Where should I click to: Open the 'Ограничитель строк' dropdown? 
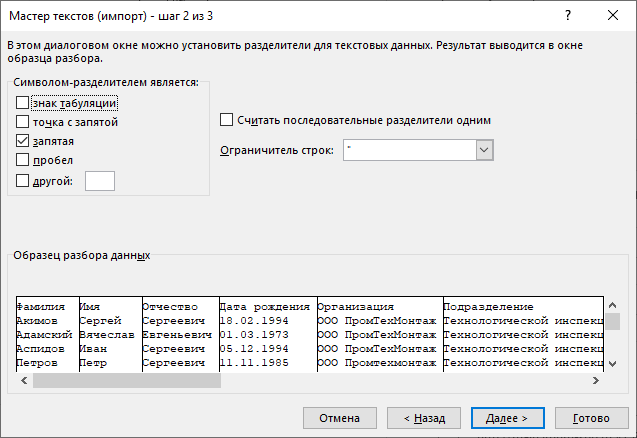coord(485,149)
